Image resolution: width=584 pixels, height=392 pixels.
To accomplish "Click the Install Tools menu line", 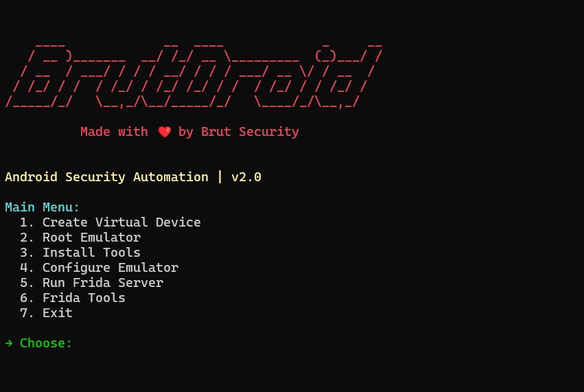I will click(80, 252).
